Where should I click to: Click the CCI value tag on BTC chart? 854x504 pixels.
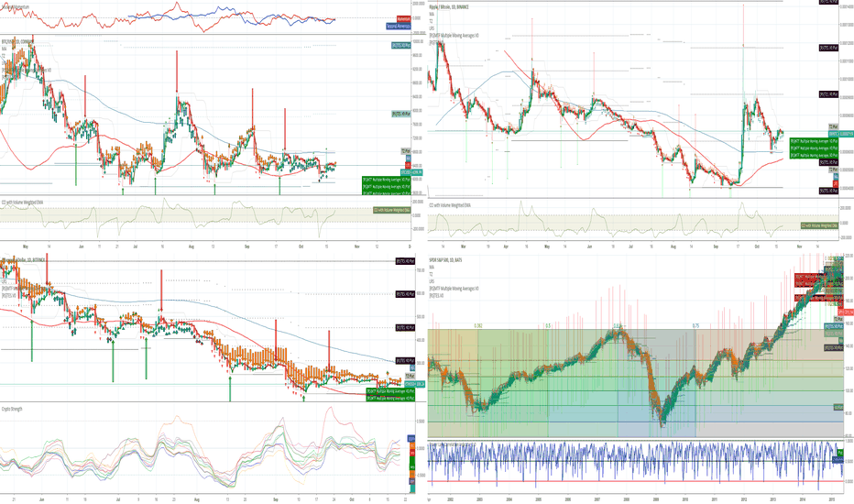coord(391,210)
